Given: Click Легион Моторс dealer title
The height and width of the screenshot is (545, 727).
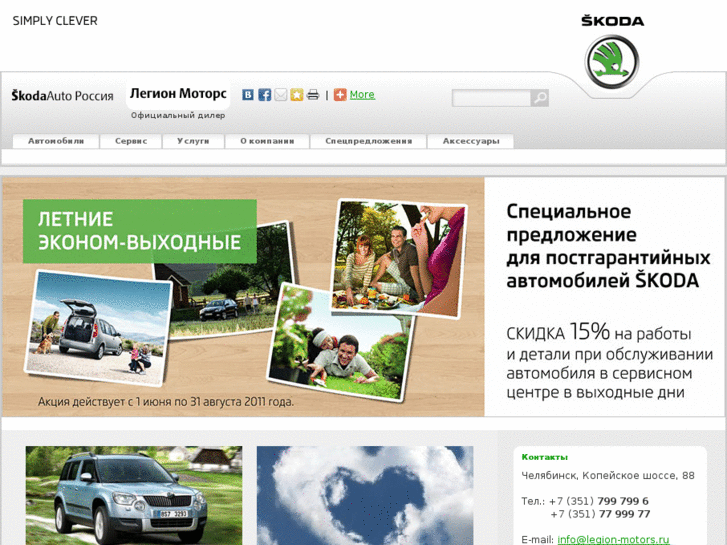Looking at the screenshot, I should 178,94.
